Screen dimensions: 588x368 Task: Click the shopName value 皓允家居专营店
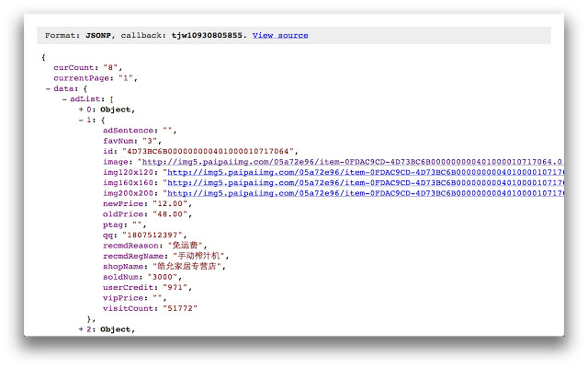(x=187, y=267)
